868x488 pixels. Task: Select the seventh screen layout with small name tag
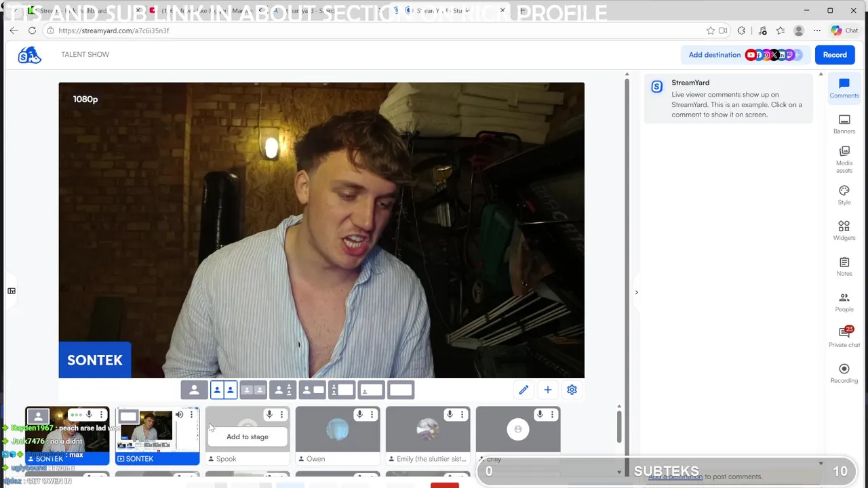tap(371, 390)
